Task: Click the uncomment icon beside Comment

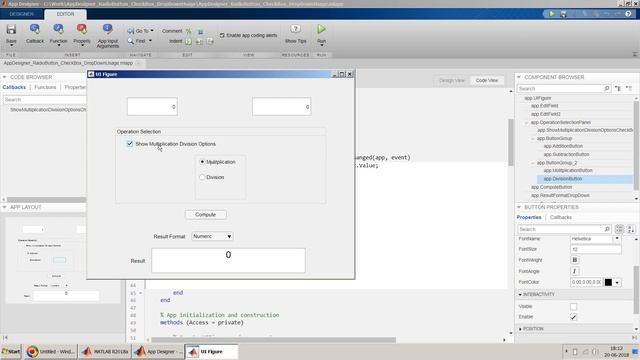Action: tap(200, 31)
